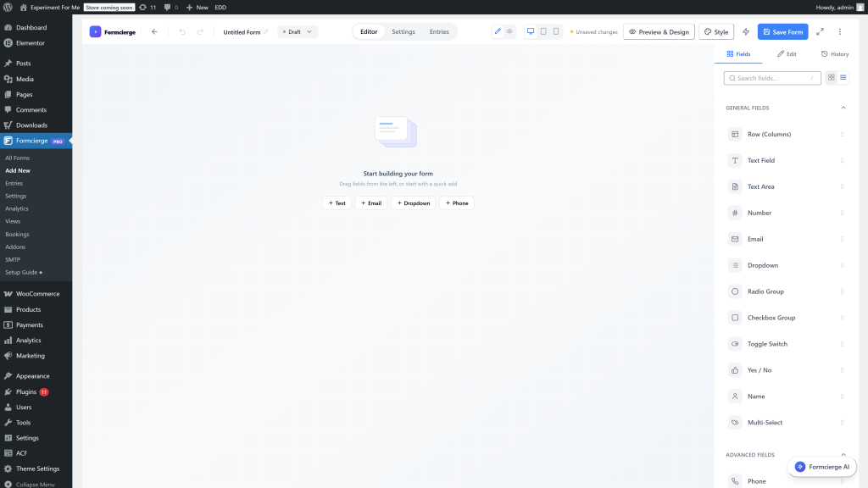Switch fields panel to grid view
Screen dimensions: 868x488
[832, 77]
